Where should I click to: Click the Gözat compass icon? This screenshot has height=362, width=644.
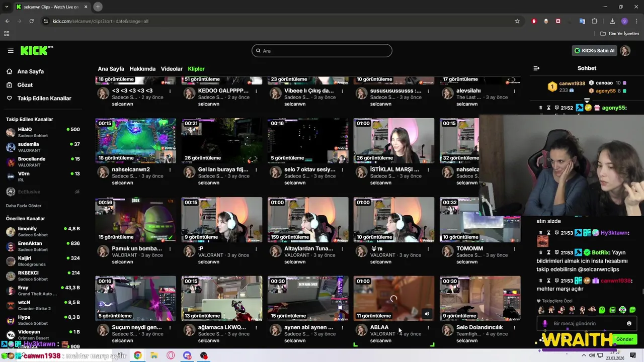click(x=10, y=85)
